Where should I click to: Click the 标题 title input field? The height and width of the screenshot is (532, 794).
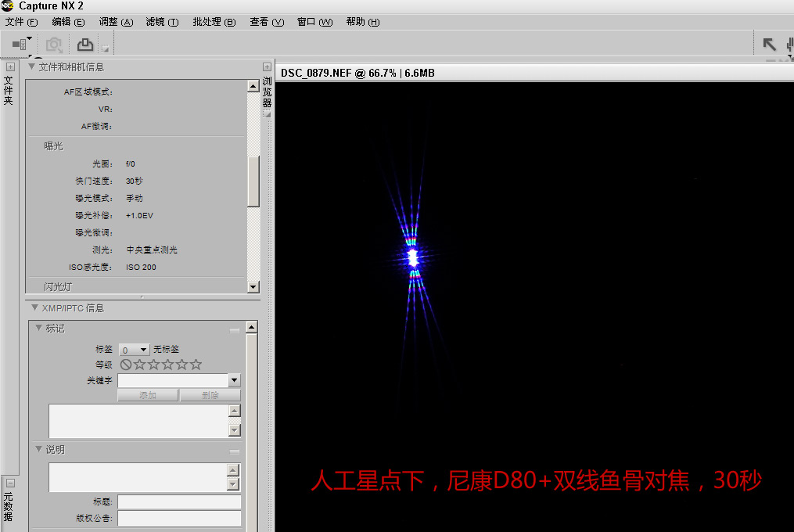pos(179,502)
